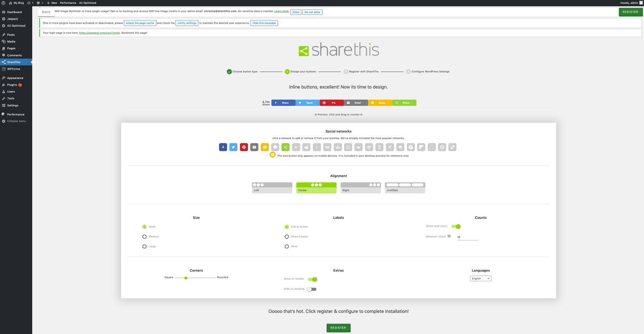Viewport: 644px width, 334px height.
Task: Click Hide this message button
Action: click(264, 23)
